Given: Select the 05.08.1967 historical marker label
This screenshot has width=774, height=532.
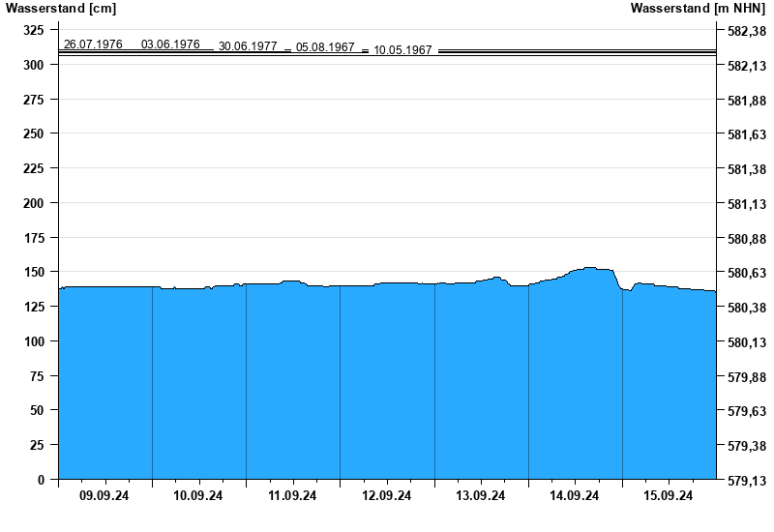Looking at the screenshot, I should tap(325, 47).
